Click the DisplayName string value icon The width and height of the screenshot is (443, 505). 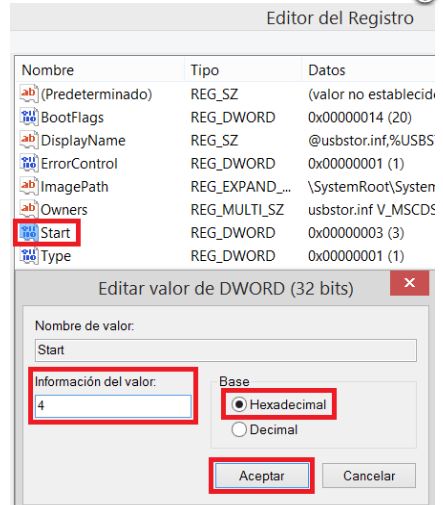29,140
